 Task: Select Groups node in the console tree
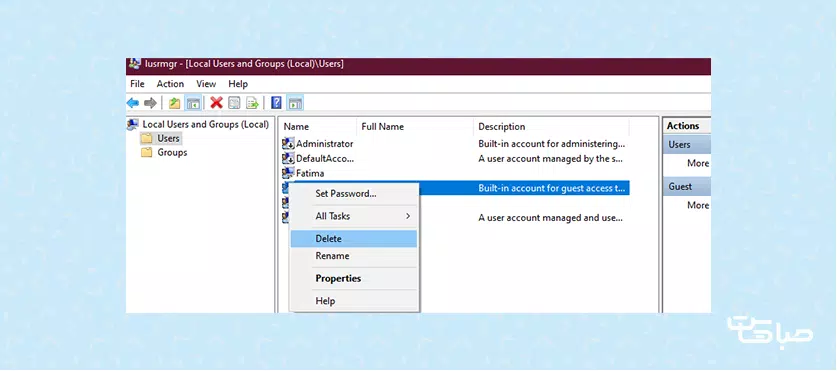[x=172, y=153]
